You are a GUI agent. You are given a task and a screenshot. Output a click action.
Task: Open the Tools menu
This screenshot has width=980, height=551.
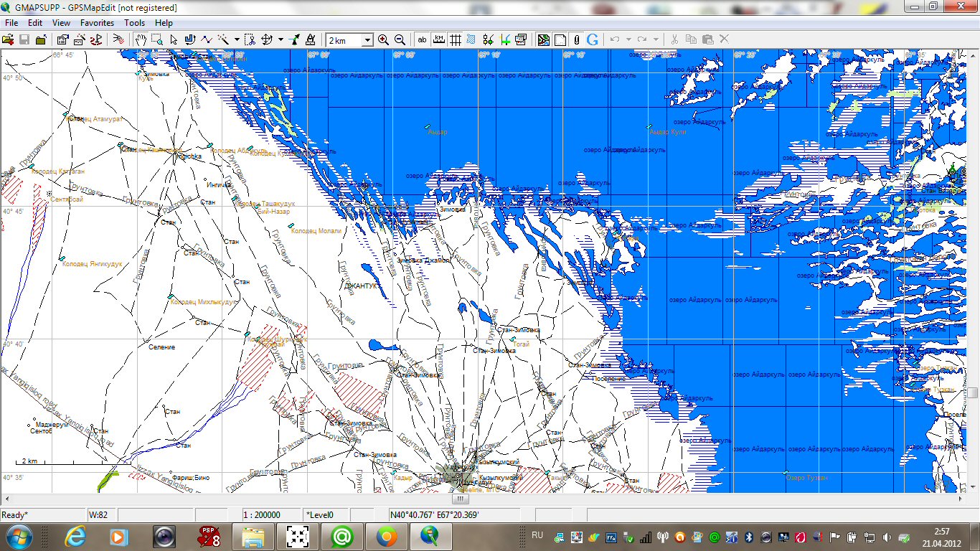pyautogui.click(x=134, y=23)
